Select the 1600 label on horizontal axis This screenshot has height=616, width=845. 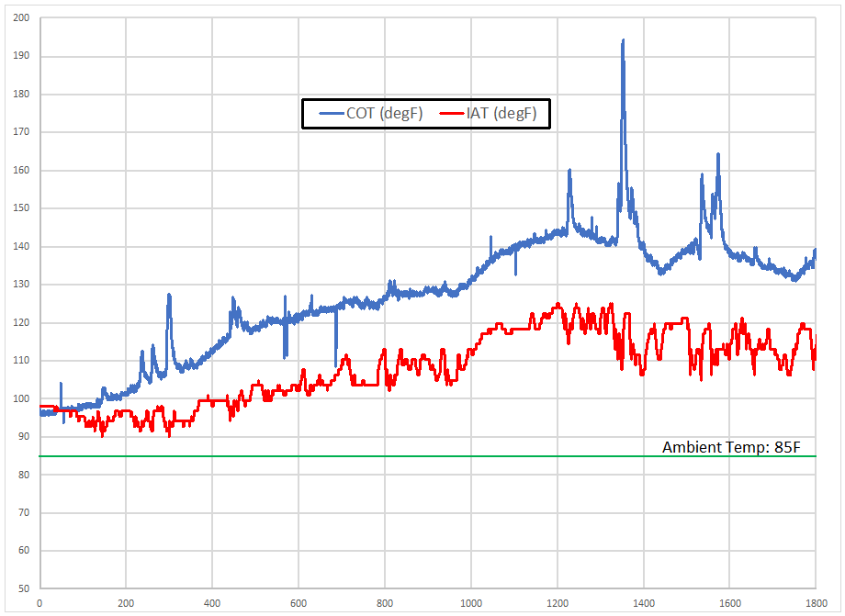click(730, 603)
